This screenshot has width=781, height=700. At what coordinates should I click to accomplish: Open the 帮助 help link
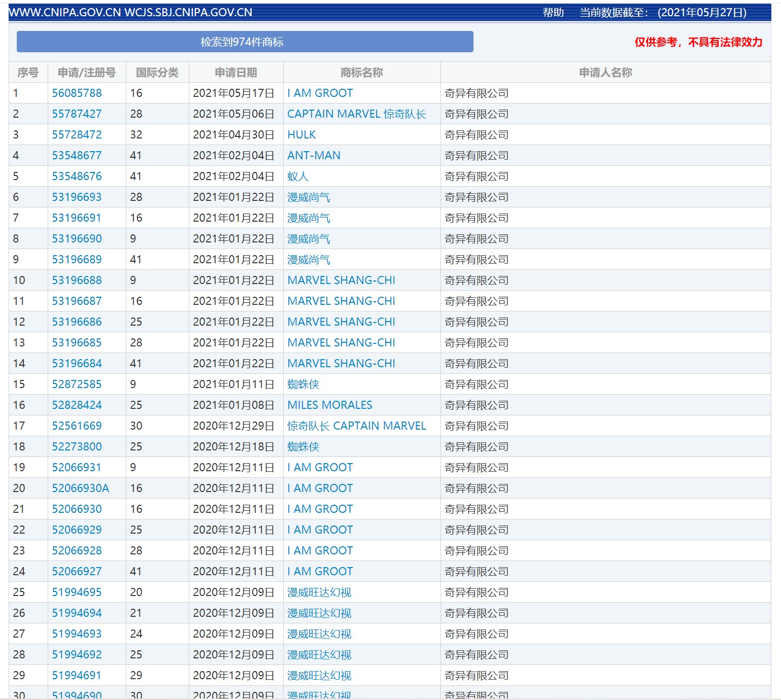(x=553, y=13)
